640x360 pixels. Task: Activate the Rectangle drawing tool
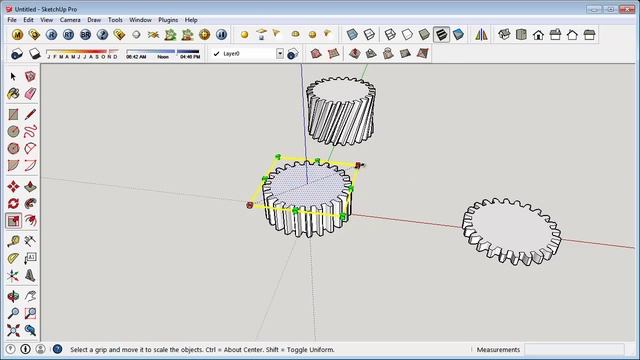(13, 114)
